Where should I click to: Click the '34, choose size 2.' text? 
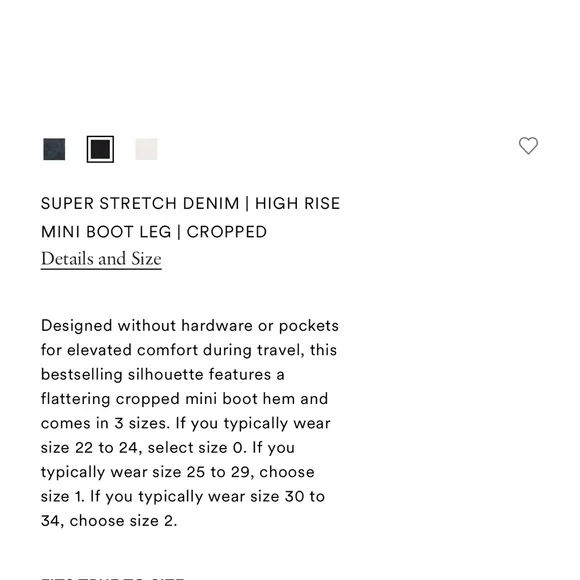(x=109, y=521)
